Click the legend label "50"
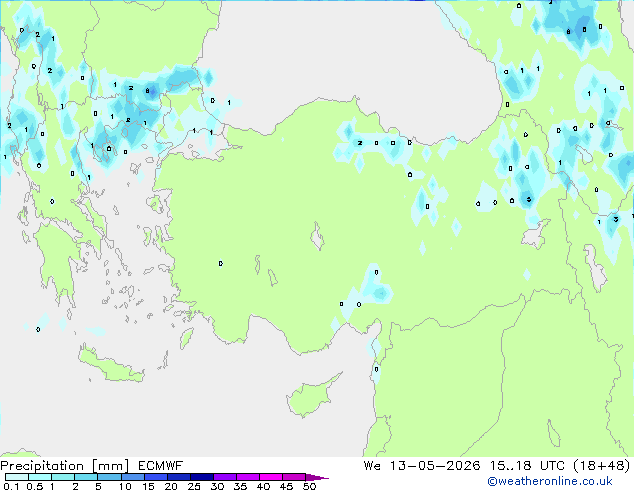The image size is (634, 490). [x=309, y=486]
